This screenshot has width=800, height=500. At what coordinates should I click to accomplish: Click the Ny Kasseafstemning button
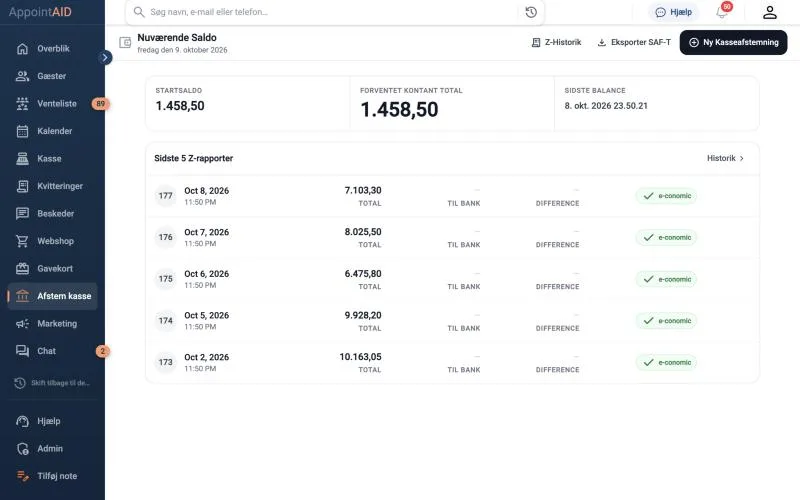(x=733, y=42)
